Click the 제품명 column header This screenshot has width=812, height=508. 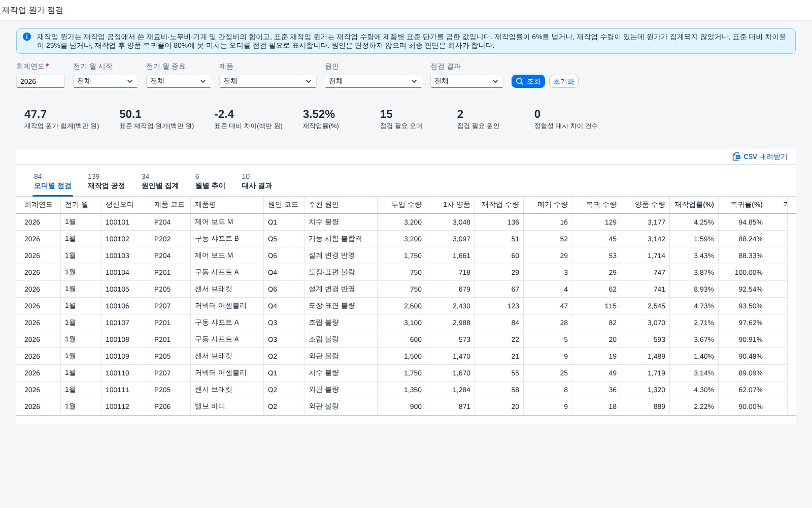pos(227,205)
